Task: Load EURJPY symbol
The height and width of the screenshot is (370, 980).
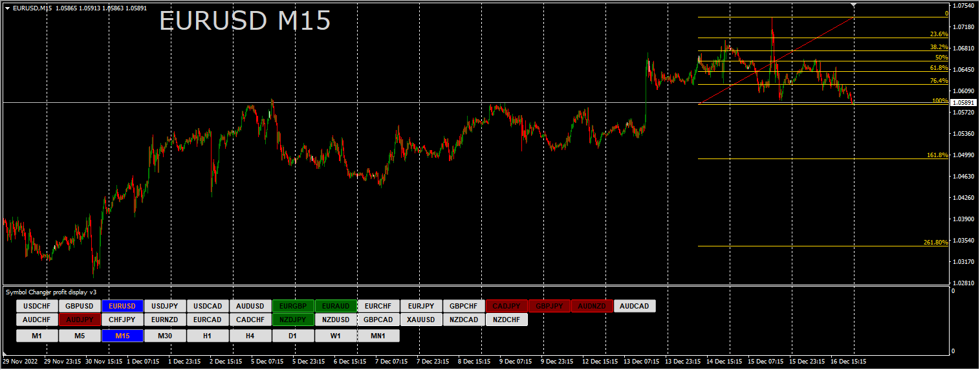Action: [x=421, y=306]
